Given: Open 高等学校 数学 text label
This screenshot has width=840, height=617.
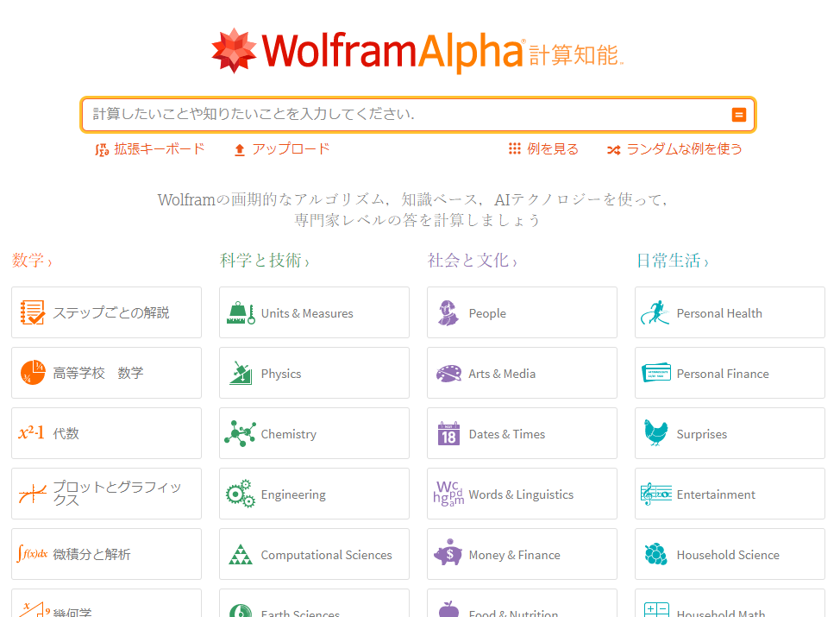Looking at the screenshot, I should coord(98,373).
